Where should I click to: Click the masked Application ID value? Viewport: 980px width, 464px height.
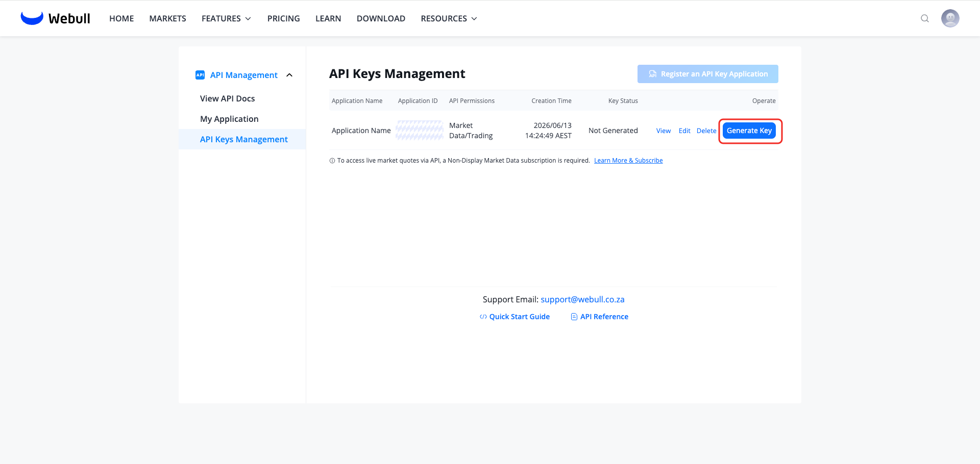click(x=420, y=131)
